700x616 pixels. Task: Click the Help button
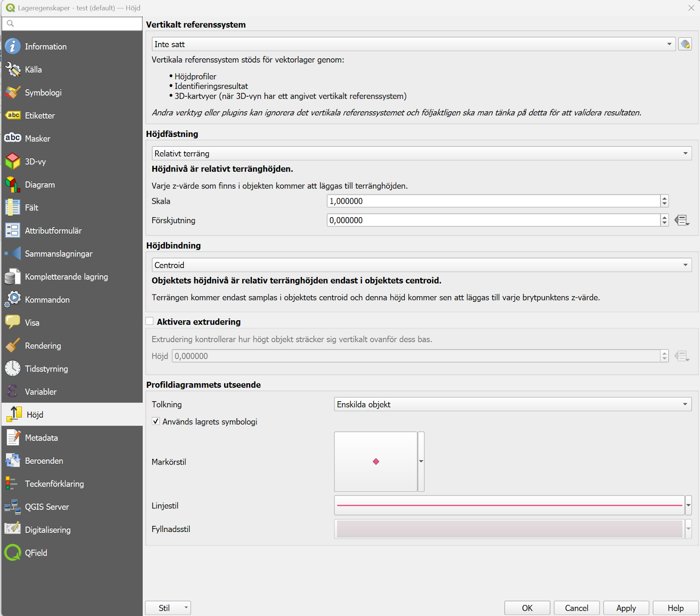675,608
